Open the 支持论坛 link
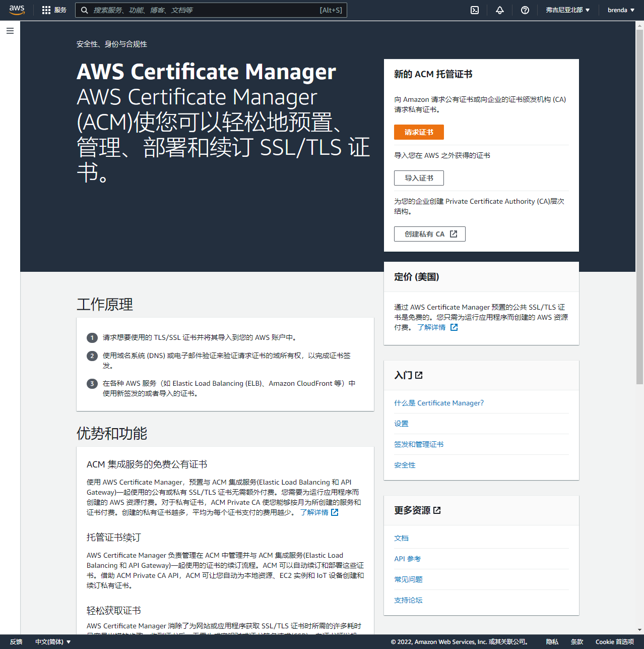The height and width of the screenshot is (649, 644). pos(408,600)
